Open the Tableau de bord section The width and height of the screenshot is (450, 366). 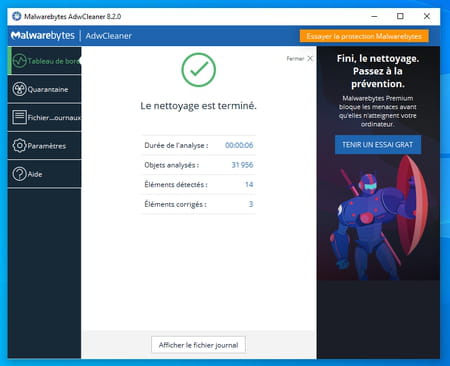(45, 61)
